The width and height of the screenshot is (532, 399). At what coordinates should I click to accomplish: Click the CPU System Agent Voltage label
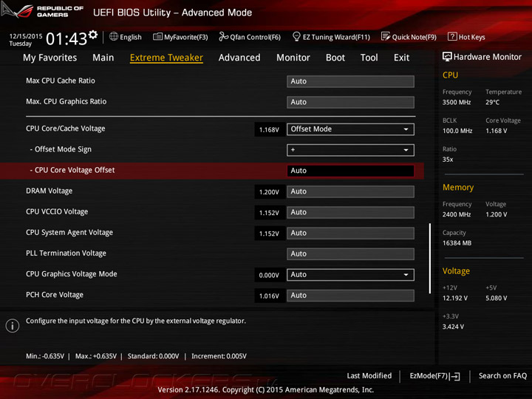(69, 233)
